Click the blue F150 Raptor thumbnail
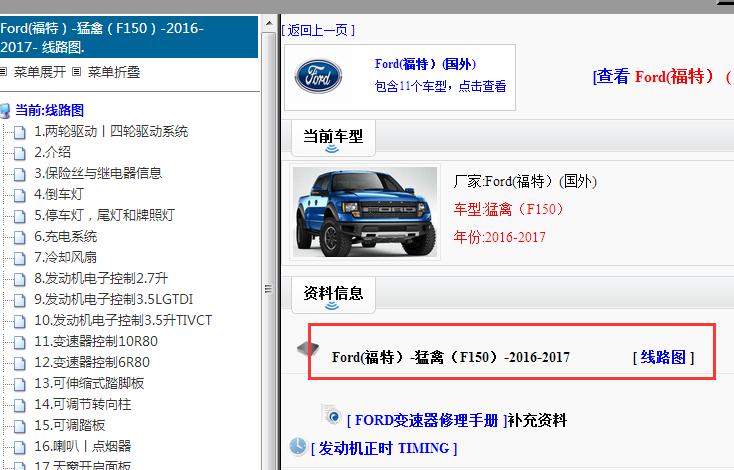This screenshot has width=734, height=470. pos(365,212)
